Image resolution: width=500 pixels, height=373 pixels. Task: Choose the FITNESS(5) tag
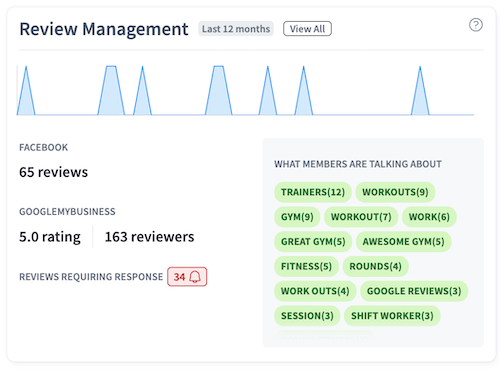(x=306, y=266)
